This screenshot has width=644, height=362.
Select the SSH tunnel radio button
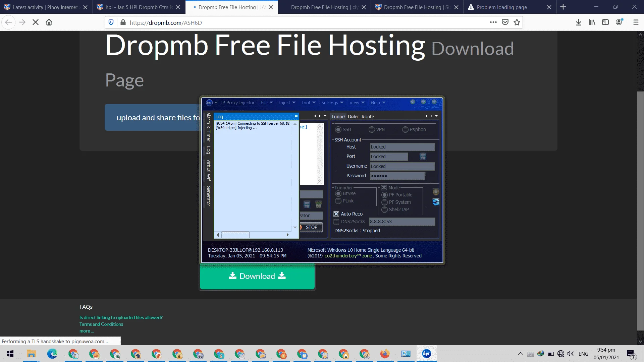[x=338, y=129]
